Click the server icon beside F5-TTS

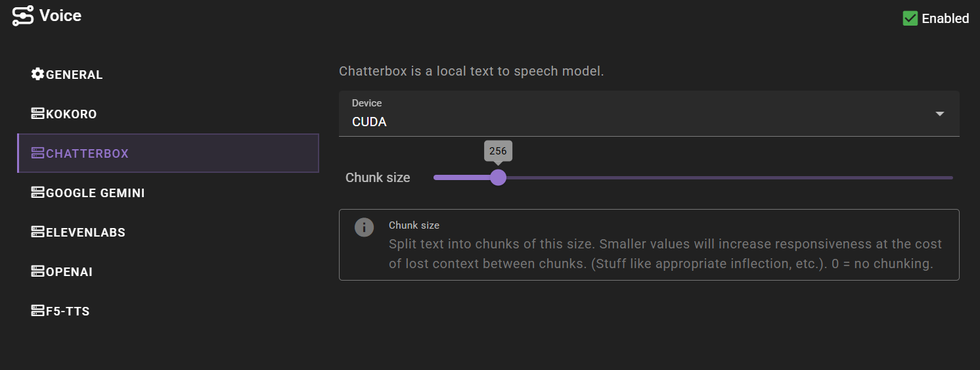37,311
